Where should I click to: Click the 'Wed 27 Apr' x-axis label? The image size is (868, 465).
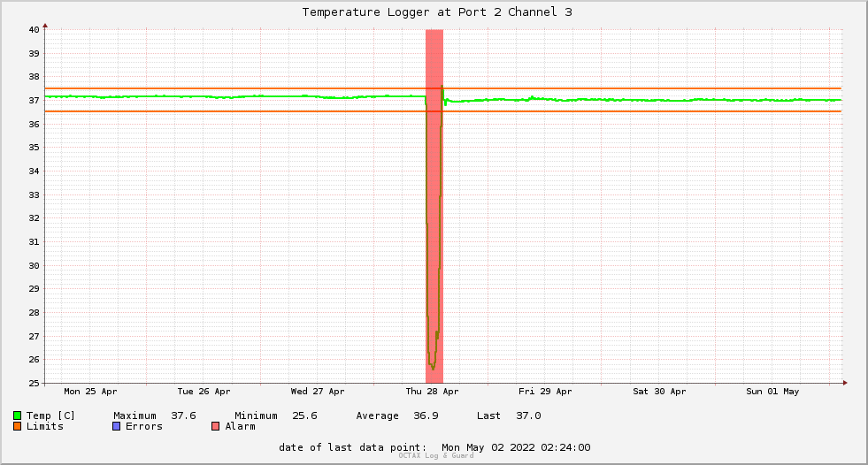pos(317,392)
